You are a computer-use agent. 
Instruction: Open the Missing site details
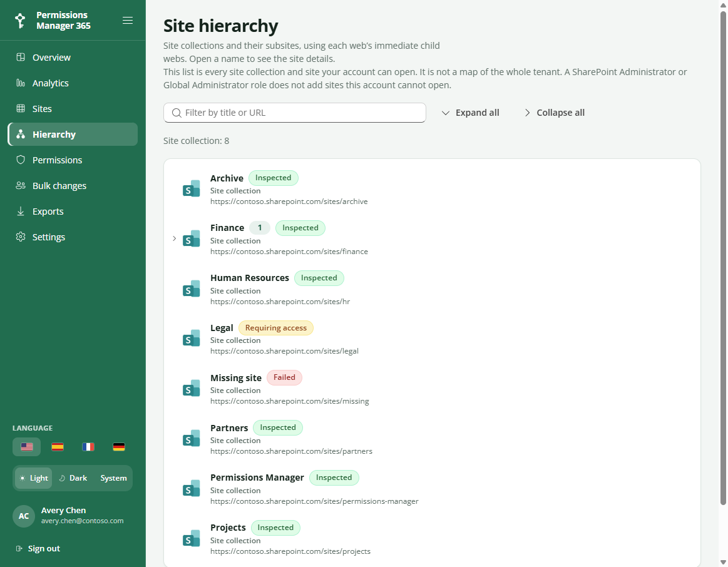coord(236,378)
